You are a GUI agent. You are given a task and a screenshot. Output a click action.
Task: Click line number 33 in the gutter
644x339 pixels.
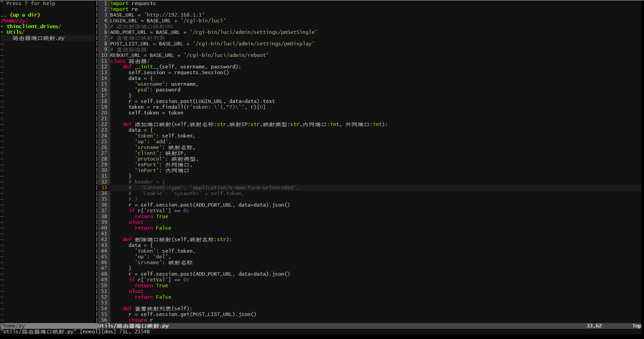click(x=104, y=188)
